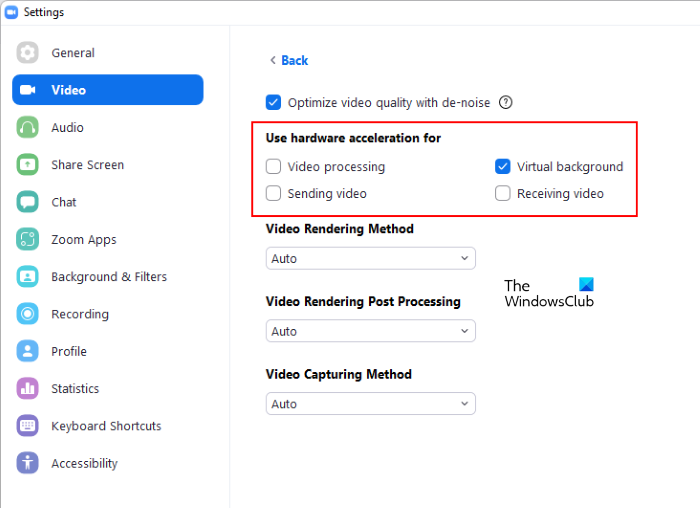Select the Statistics sidebar item

(75, 389)
